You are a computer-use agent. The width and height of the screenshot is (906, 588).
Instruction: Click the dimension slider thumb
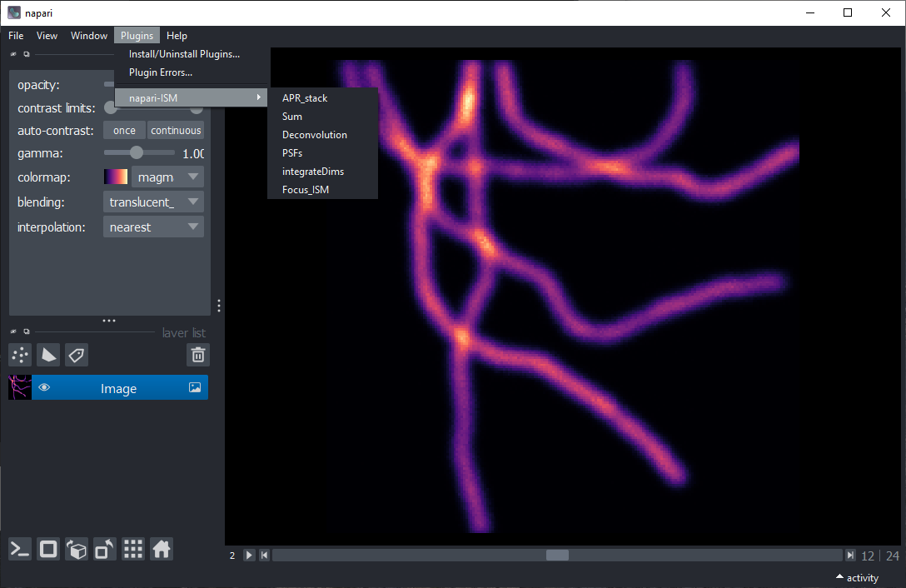click(x=558, y=555)
